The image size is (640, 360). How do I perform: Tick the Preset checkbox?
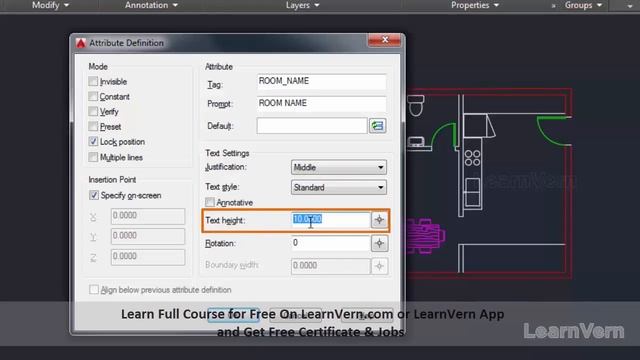pyautogui.click(x=93, y=126)
